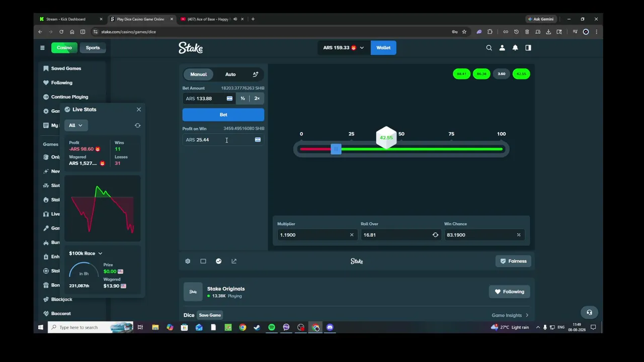
Task: Open File Explorer from the taskbar
Action: (155, 327)
